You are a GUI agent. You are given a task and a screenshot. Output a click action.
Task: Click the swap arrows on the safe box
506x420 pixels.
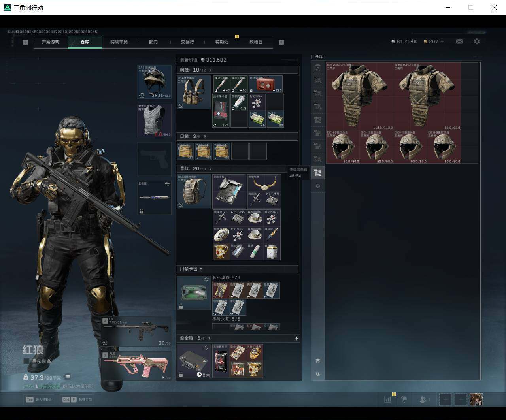point(206,348)
